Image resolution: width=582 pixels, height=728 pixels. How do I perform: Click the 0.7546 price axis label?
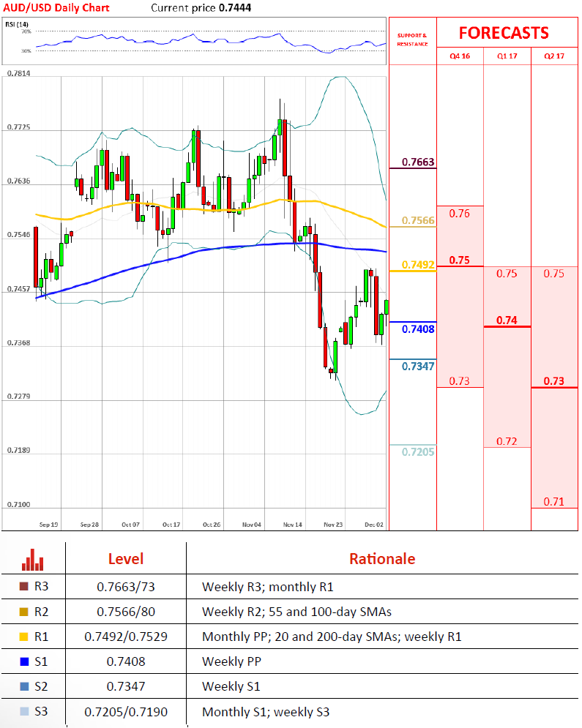[x=18, y=234]
